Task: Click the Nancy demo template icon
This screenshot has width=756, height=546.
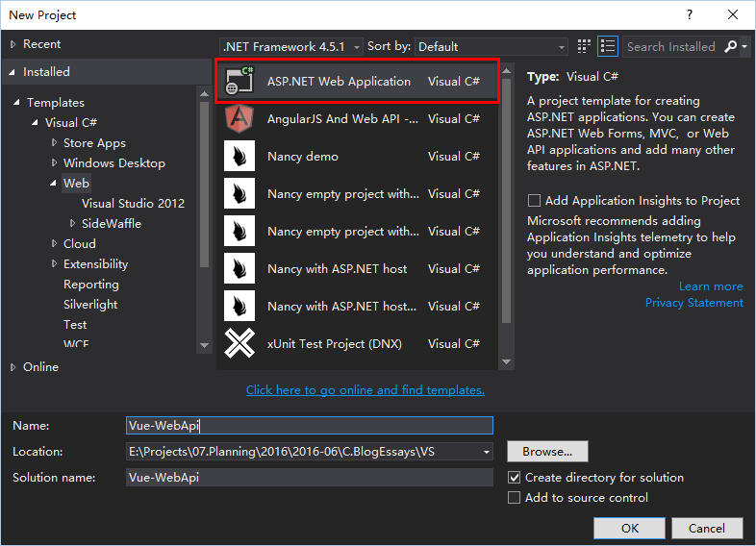Action: point(239,156)
